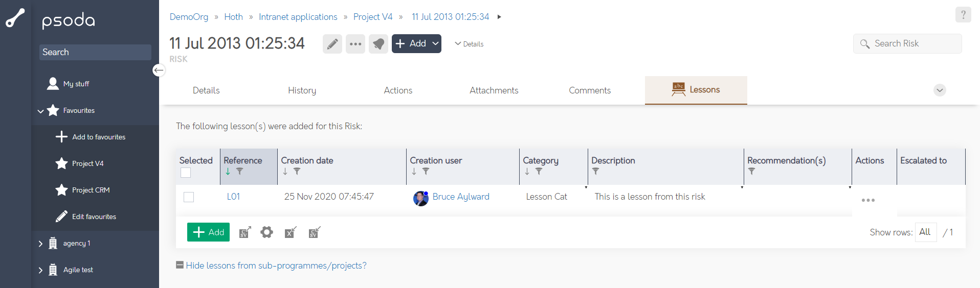Tick the select-all checkbox in the Selected header
Image resolution: width=980 pixels, height=288 pixels.
click(x=186, y=173)
